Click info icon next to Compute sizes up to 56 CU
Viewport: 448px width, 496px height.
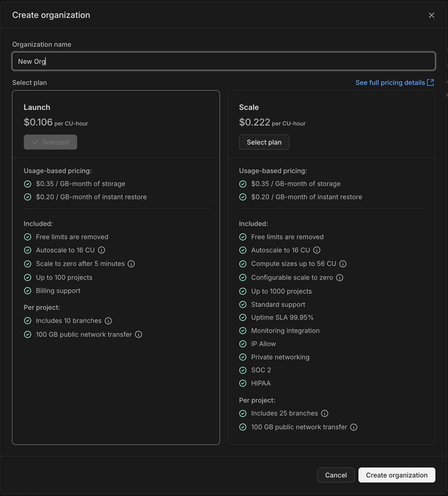tap(343, 264)
